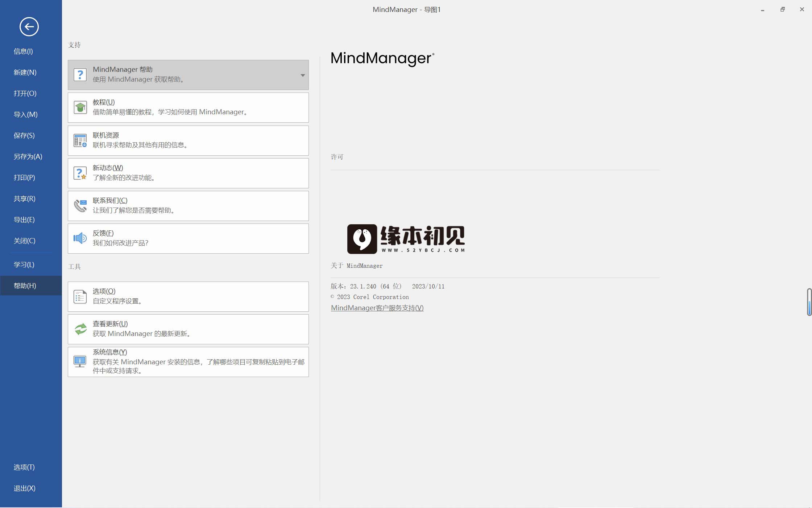The image size is (812, 508).
Task: Open the 反馈(F) feedback button
Action: pyautogui.click(x=188, y=238)
